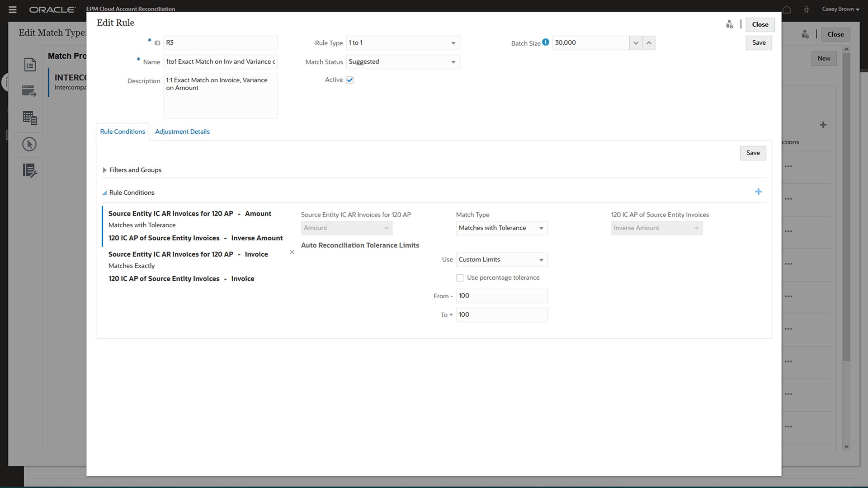The height and width of the screenshot is (488, 868).
Task: Remove the condition using the X icon
Action: [292, 252]
